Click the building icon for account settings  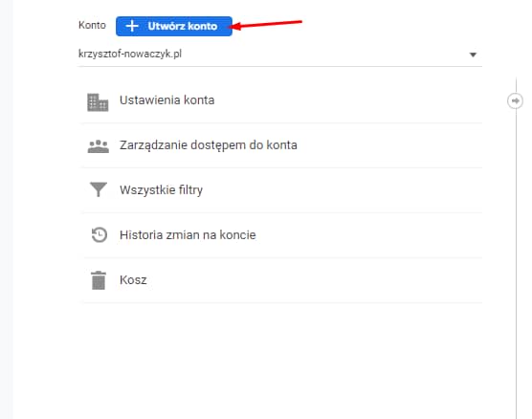click(98, 102)
